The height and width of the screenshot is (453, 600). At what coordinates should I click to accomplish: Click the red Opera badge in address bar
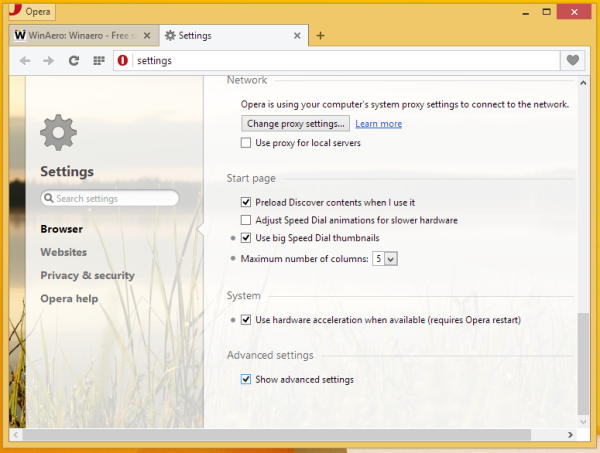click(122, 60)
